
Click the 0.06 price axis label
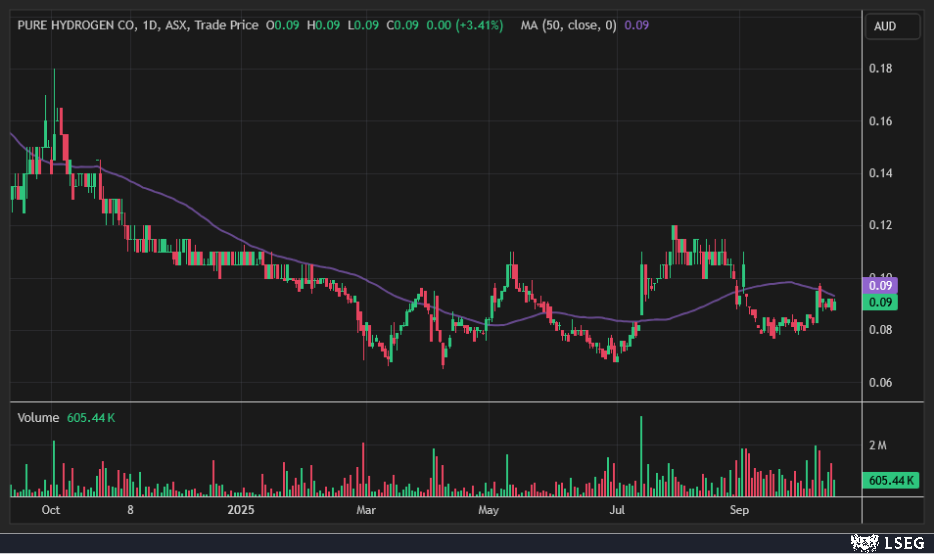[x=880, y=383]
